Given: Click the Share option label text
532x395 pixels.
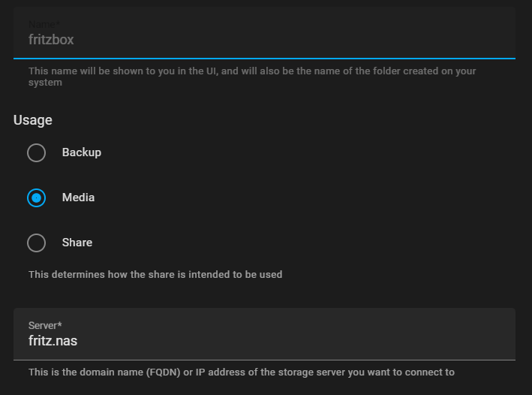Looking at the screenshot, I should [x=77, y=243].
